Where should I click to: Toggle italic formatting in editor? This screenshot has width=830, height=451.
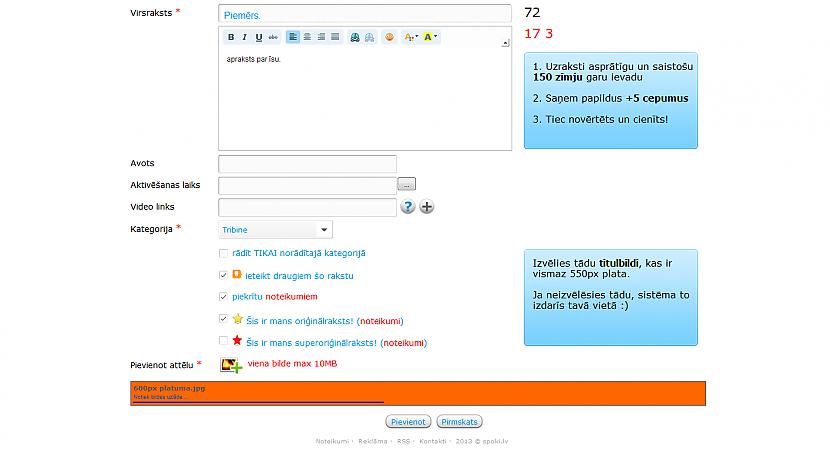244,37
